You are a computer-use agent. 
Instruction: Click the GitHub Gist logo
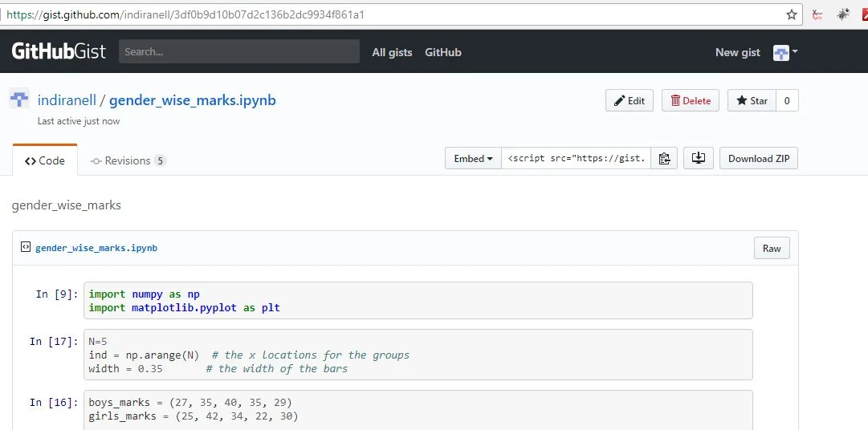pos(59,52)
